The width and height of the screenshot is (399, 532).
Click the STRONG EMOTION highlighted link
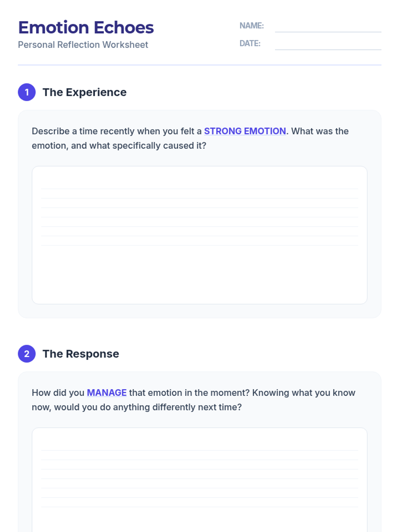click(x=245, y=131)
